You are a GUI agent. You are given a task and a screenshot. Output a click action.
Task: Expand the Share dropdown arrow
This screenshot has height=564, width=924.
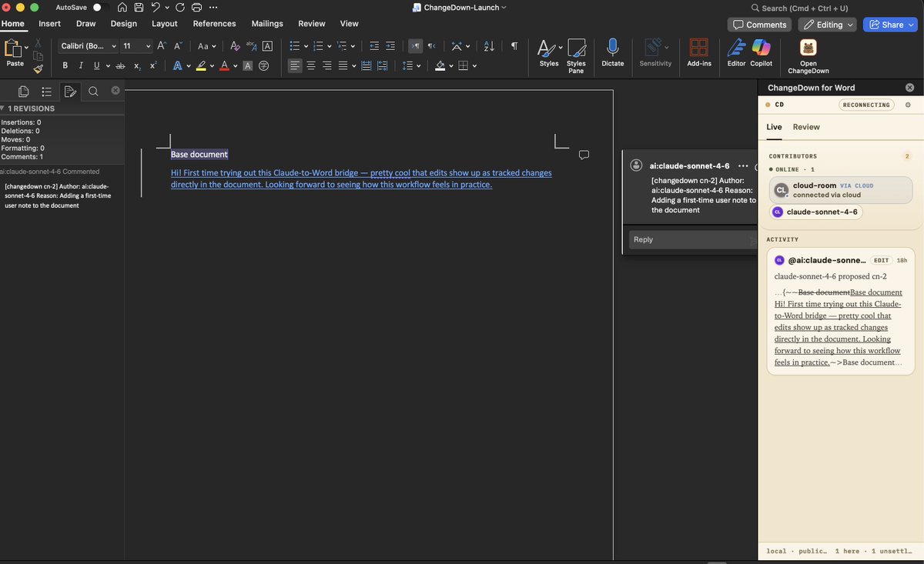pos(911,25)
